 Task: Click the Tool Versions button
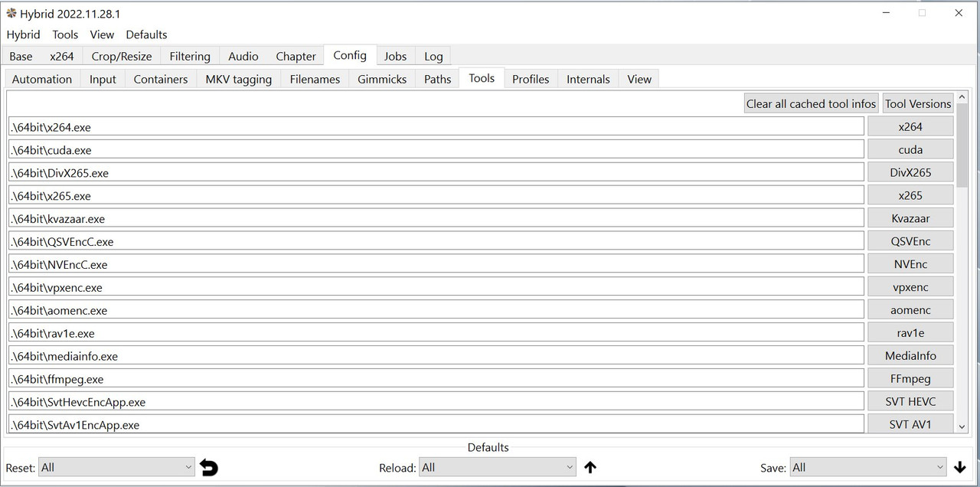(918, 103)
